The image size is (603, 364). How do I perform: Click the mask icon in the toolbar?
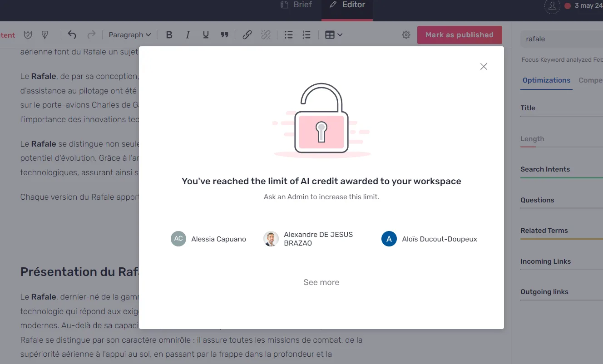pos(28,35)
